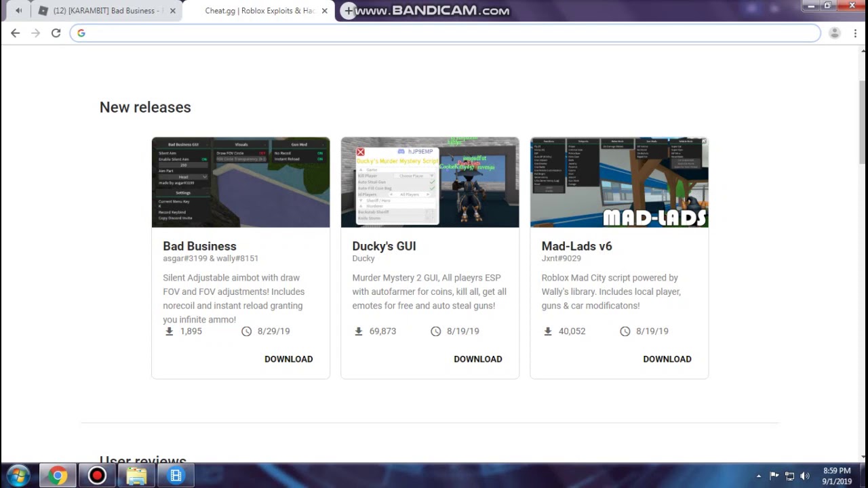Click the download-count icon beside 69,873

coord(359,331)
